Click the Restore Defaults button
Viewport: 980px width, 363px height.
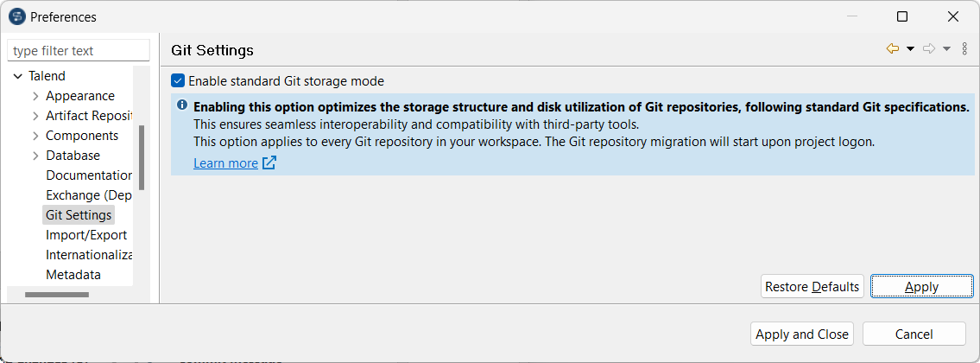(x=812, y=287)
